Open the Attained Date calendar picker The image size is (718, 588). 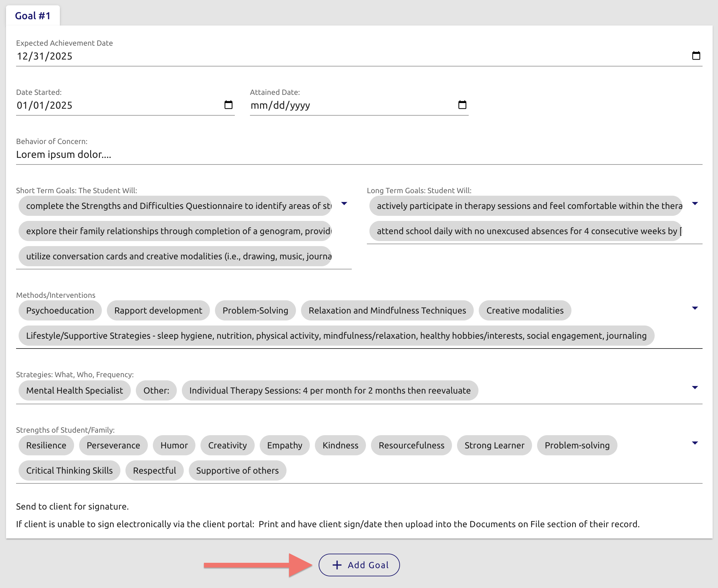pos(462,105)
